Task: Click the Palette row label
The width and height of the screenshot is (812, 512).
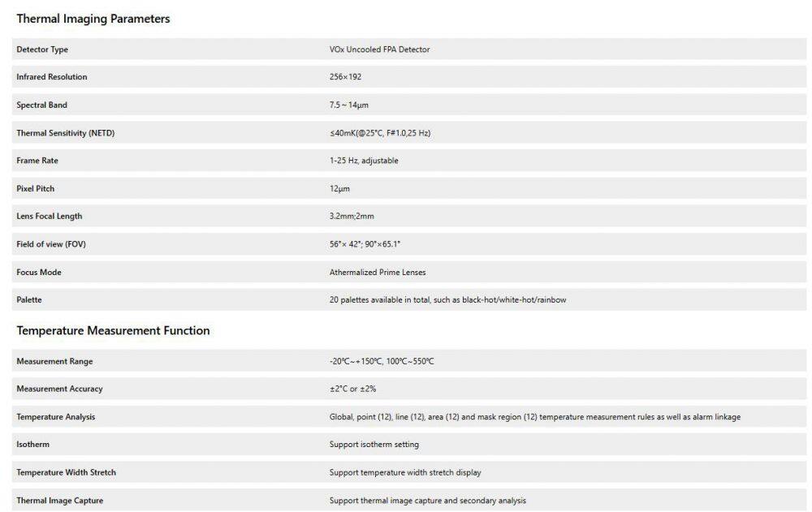Action: 29,299
